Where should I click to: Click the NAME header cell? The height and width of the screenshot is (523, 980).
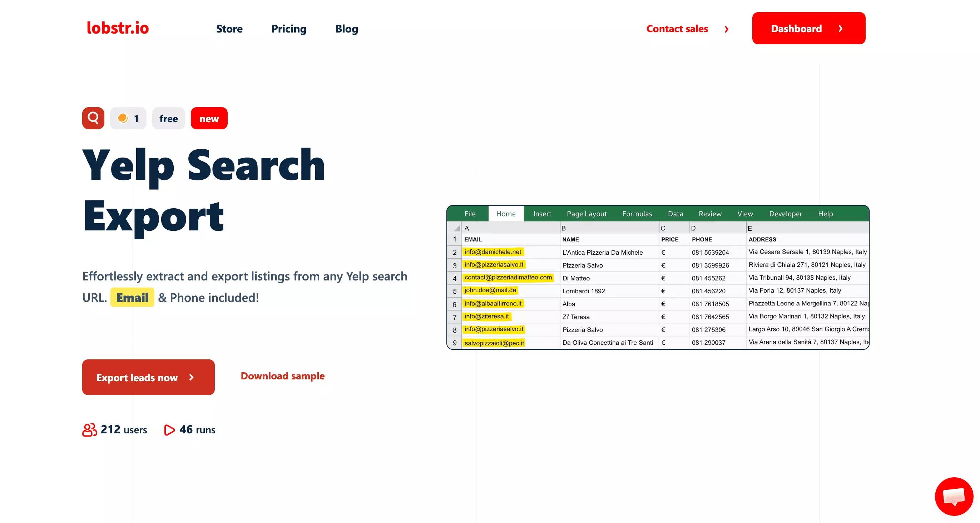(x=609, y=240)
